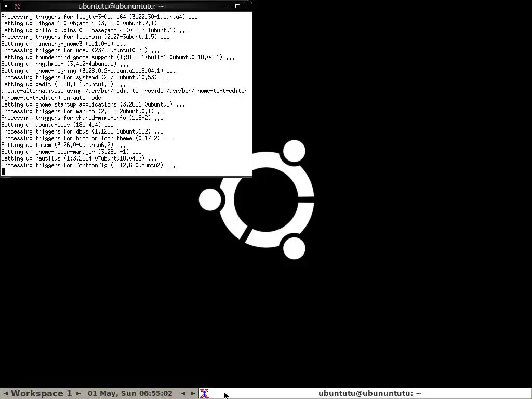The width and height of the screenshot is (532, 399).
Task: Click 'Processing triggers for hicolor-icon-theme' line
Action: (87, 138)
